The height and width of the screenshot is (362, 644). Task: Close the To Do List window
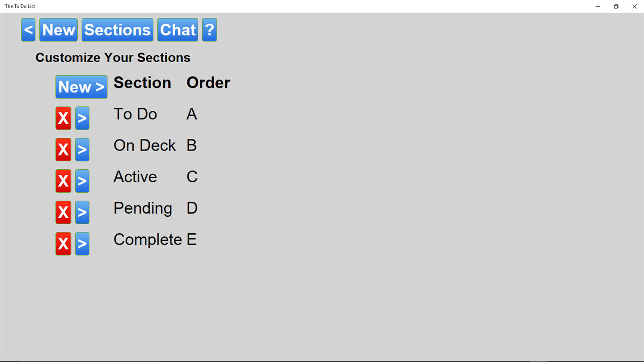[635, 6]
